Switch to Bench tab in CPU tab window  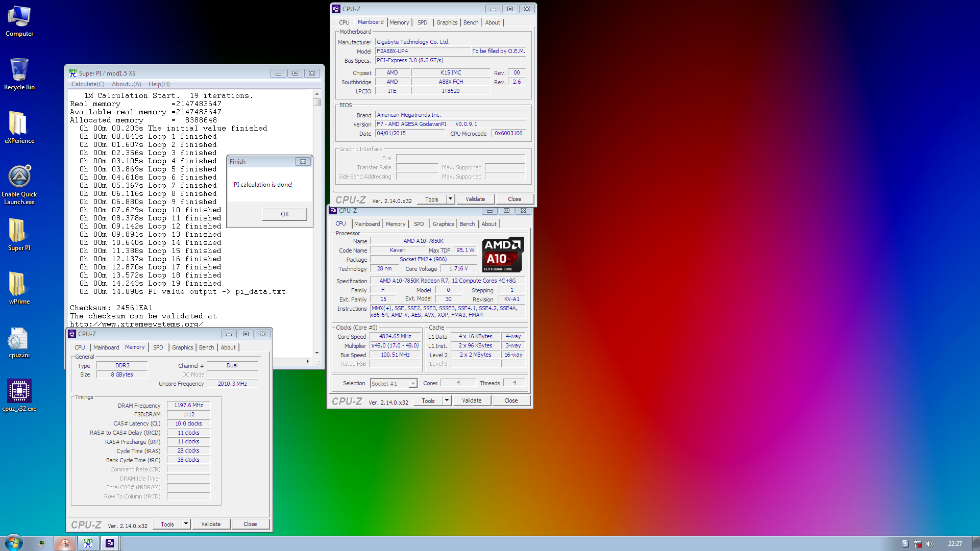pos(468,224)
